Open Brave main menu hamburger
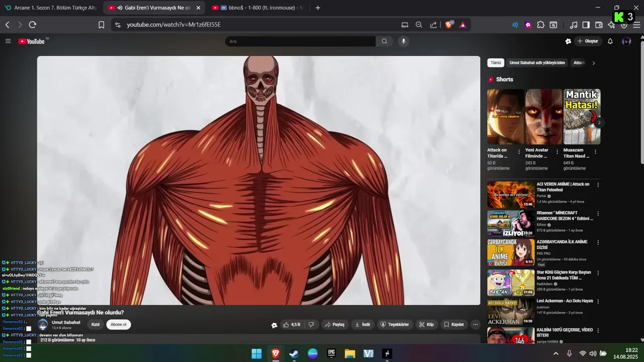The image size is (644, 362). pos(636,25)
